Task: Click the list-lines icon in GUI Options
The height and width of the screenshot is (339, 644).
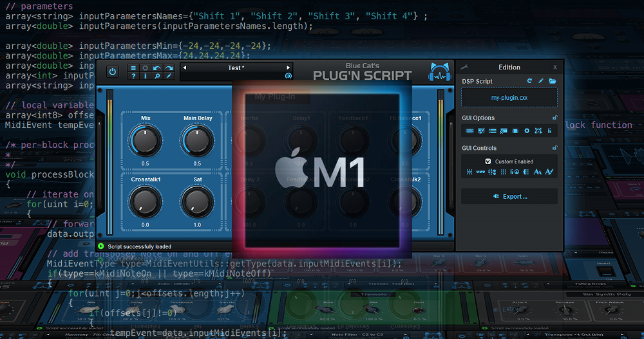Action: 493,131
